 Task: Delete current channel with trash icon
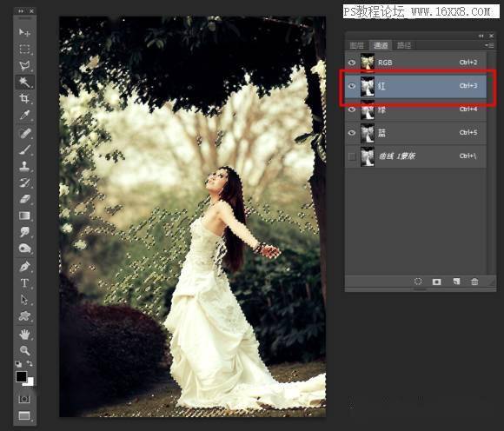pyautogui.click(x=474, y=282)
